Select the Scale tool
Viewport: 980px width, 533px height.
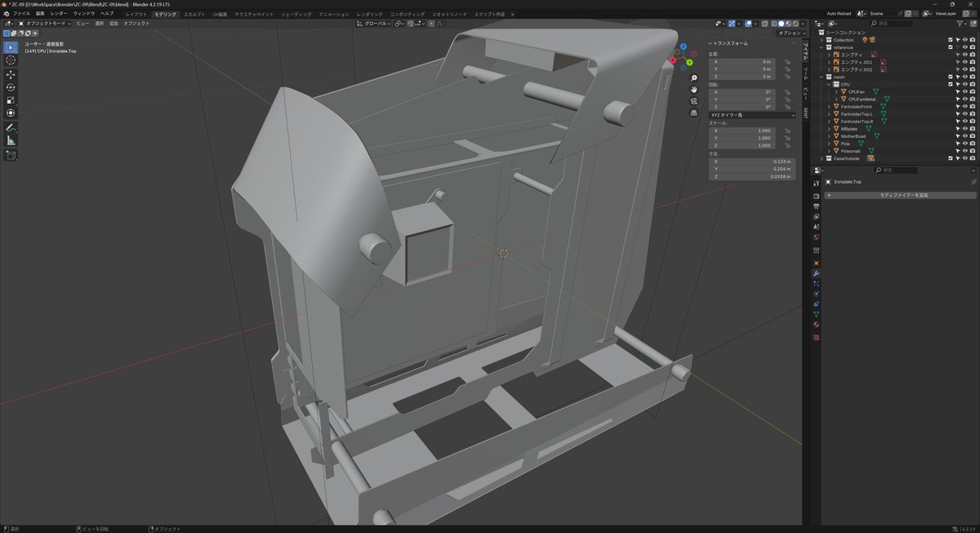(11, 100)
